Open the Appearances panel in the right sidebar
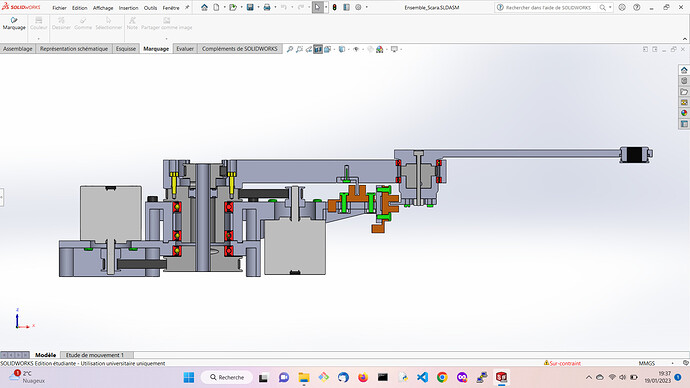 [684, 113]
